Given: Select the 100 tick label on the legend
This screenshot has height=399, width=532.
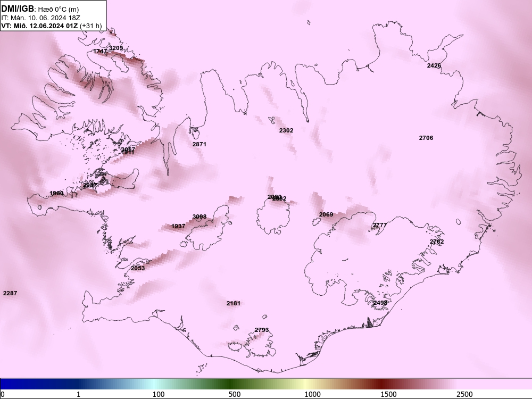Looking at the screenshot, I should pos(159,394).
